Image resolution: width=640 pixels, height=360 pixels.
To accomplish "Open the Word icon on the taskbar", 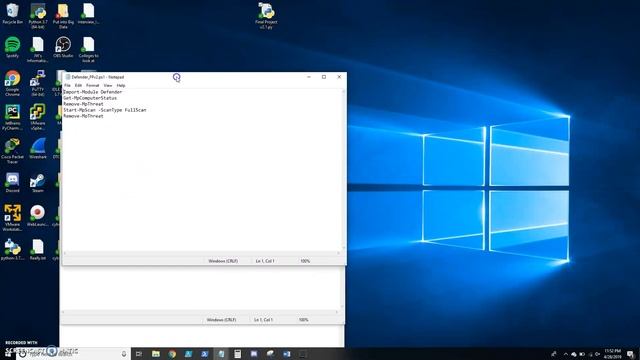I will [x=287, y=354].
